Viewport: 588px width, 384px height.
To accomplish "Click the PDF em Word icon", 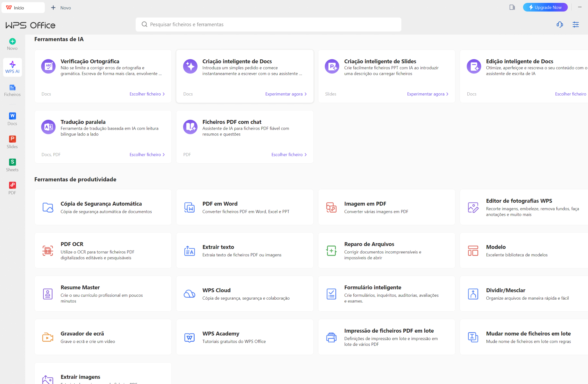I will (x=189, y=207).
